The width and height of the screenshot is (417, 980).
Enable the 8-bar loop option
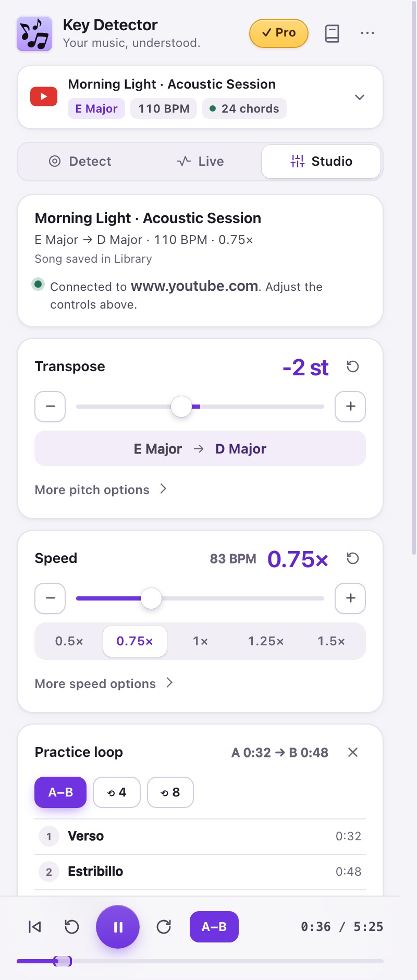[x=170, y=792]
